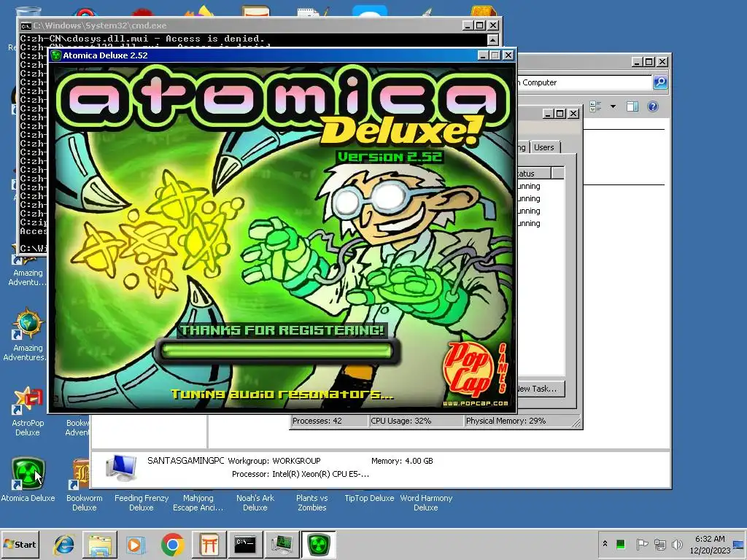Select the Mahjong Escape Anci... desktop label
Image resolution: width=747 pixels, height=560 pixels.
tap(198, 503)
